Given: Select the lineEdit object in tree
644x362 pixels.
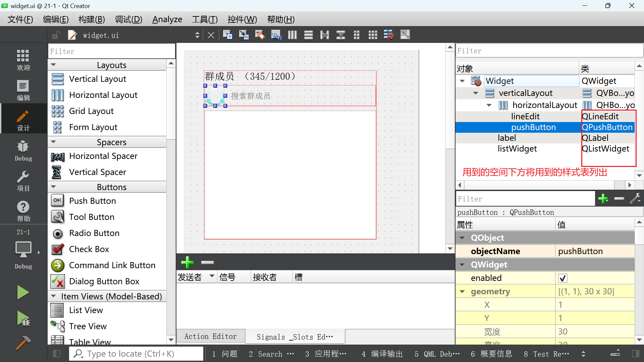Looking at the screenshot, I should pos(525,116).
